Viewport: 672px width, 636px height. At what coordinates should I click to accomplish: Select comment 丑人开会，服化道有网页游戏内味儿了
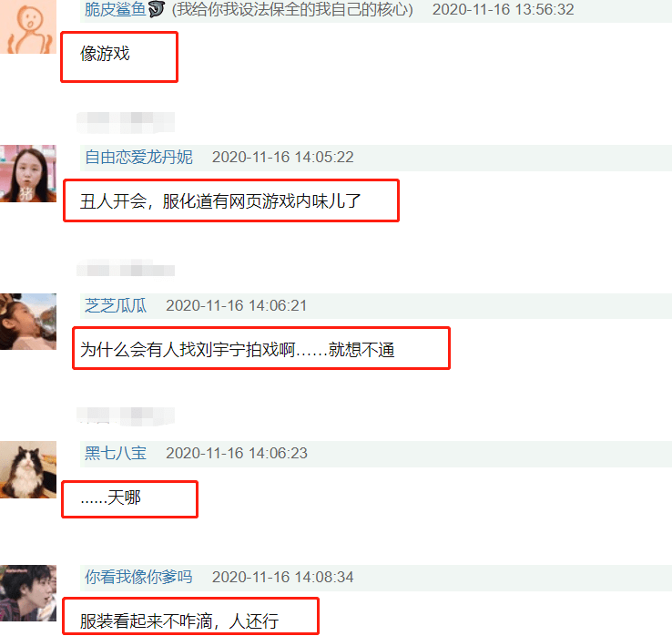[220, 201]
